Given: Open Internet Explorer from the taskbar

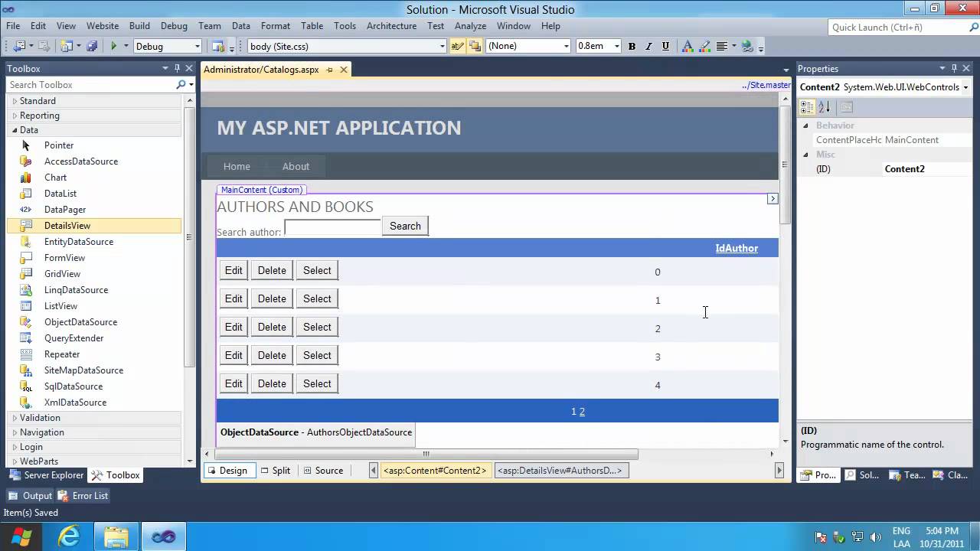Looking at the screenshot, I should pos(69,537).
